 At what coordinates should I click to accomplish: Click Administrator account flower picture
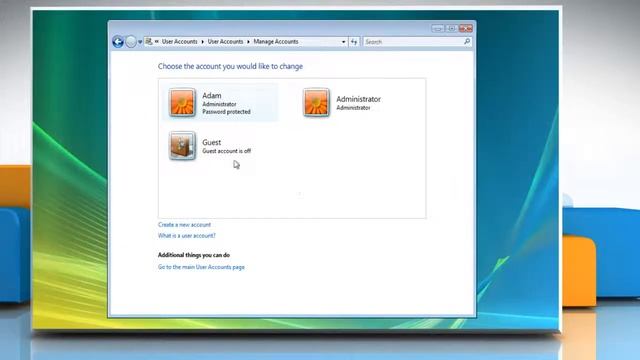click(x=316, y=102)
